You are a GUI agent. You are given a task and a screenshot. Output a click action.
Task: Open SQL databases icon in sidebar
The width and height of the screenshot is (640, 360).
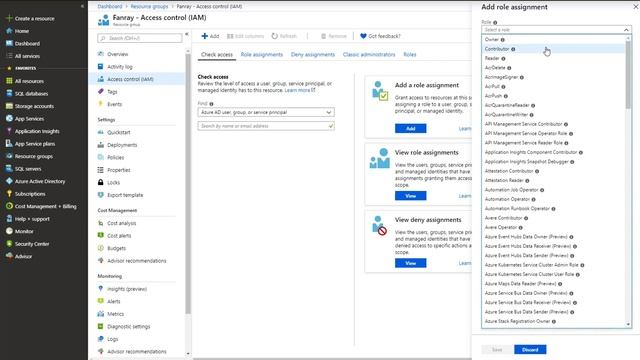tap(9, 93)
